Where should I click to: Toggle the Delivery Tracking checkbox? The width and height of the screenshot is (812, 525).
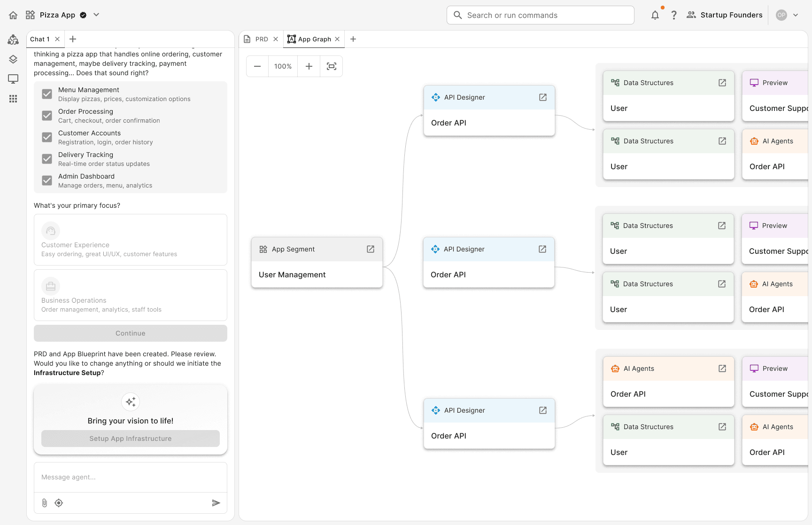(x=47, y=159)
